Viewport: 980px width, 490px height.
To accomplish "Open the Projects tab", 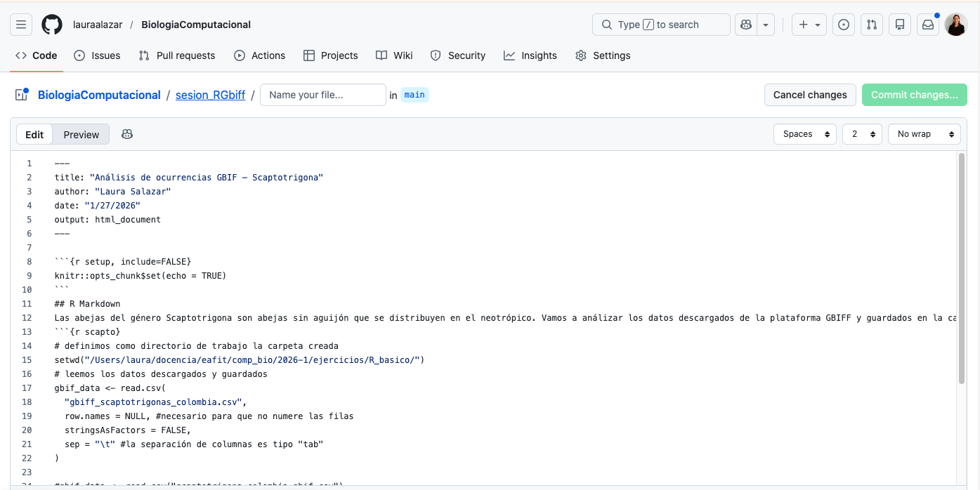I will point(331,55).
